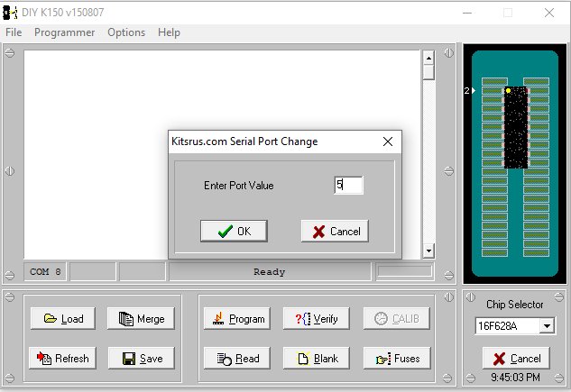Confirm port change with OK button
This screenshot has width=571, height=392.
click(234, 231)
